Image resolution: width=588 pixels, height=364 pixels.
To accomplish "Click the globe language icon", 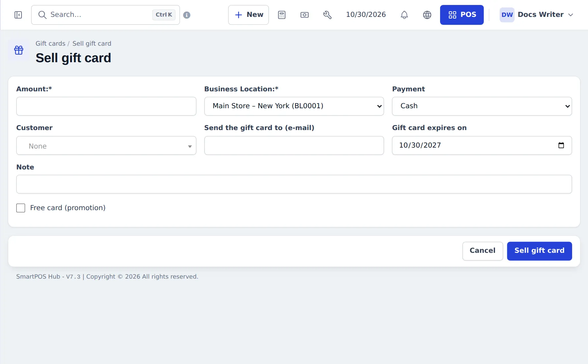I will click(x=427, y=15).
